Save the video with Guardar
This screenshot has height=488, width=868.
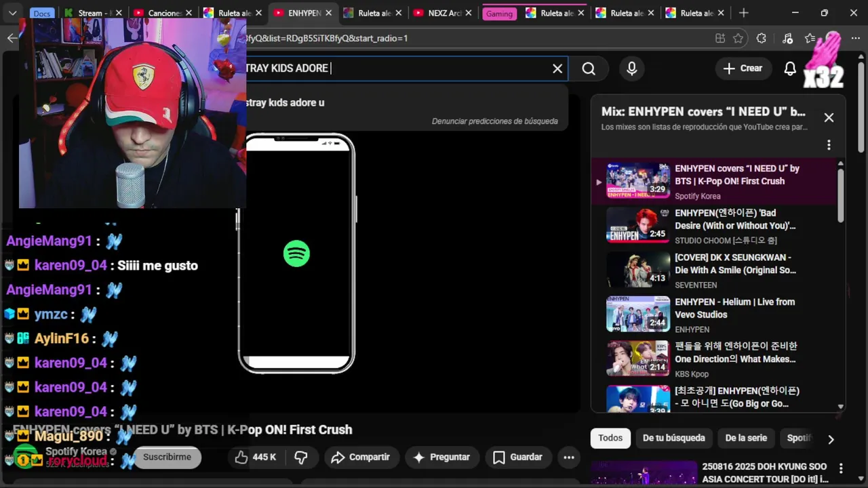(517, 457)
